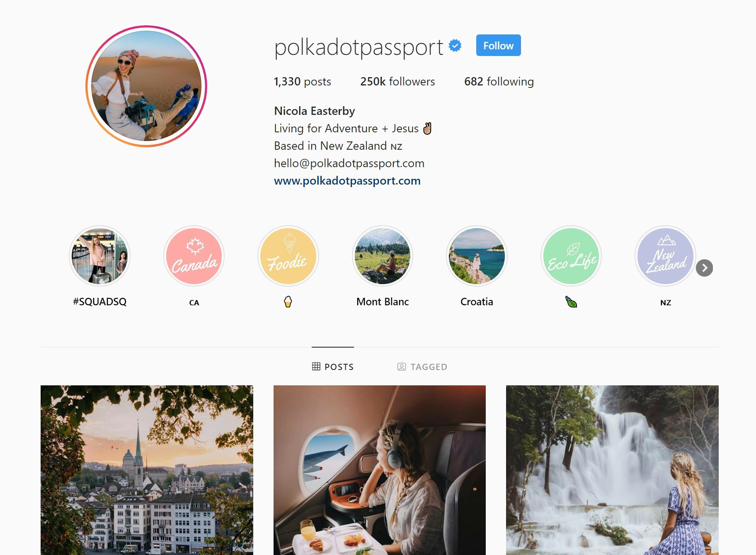Follow the polkadotpassport account

498,45
